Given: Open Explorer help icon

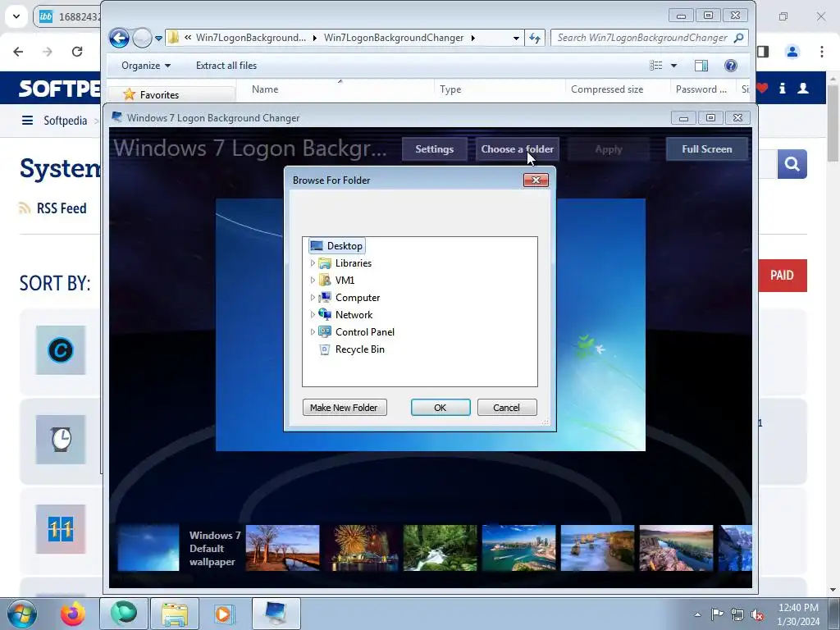Looking at the screenshot, I should (731, 66).
